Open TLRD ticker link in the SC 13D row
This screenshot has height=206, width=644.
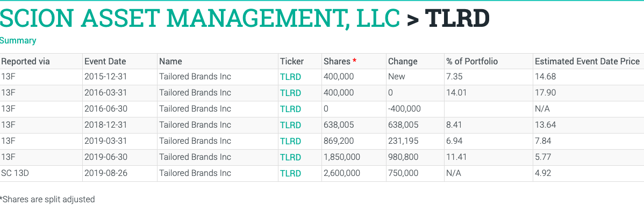tap(290, 173)
